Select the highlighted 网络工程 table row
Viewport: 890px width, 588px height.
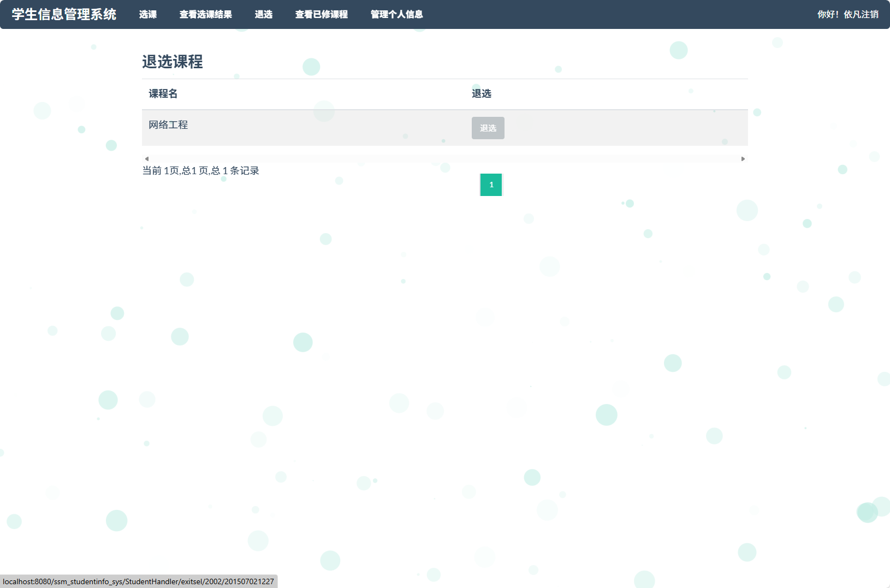click(328, 128)
